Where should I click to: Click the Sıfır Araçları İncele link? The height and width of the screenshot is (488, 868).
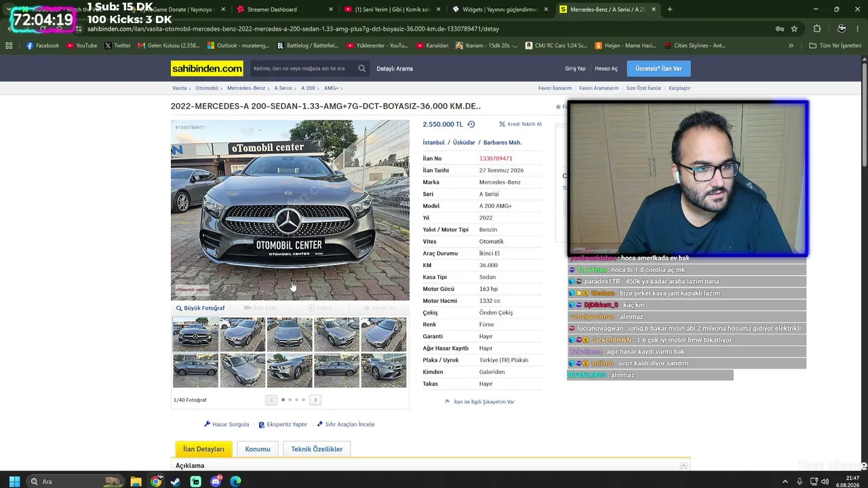[345, 424]
